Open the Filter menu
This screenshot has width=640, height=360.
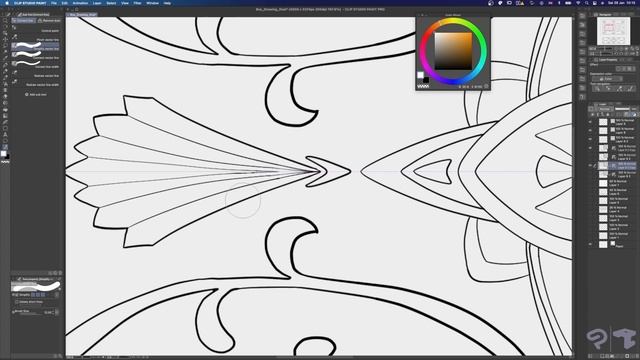[138, 3]
